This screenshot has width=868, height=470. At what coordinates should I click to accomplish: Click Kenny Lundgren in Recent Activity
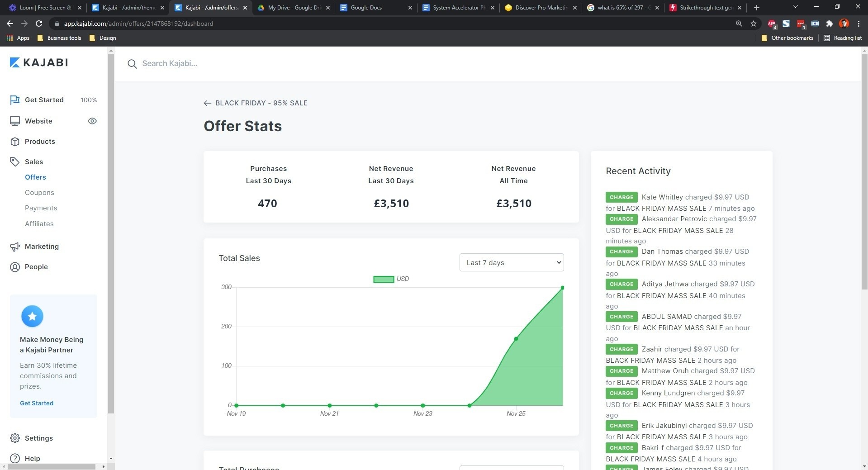tap(669, 393)
